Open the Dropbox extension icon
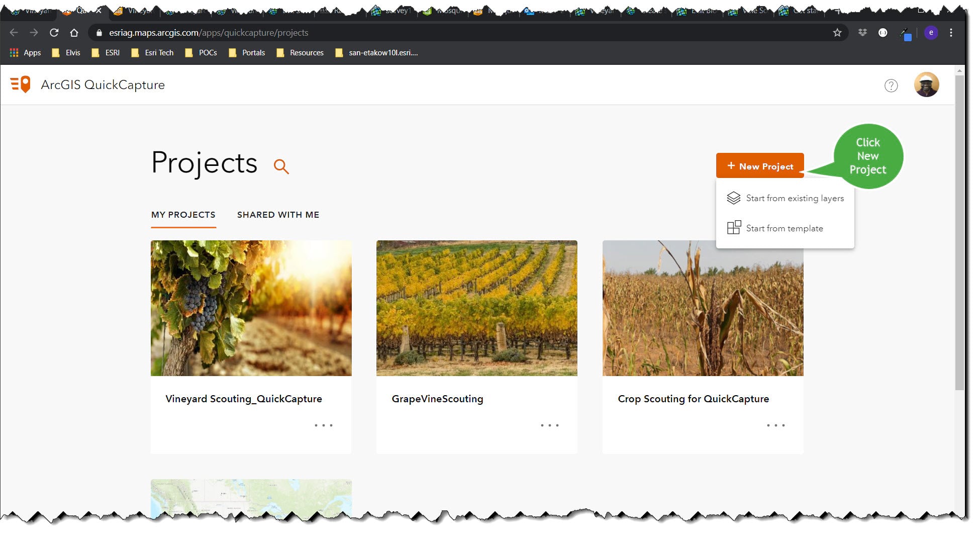Image resolution: width=980 pixels, height=539 pixels. click(x=862, y=33)
